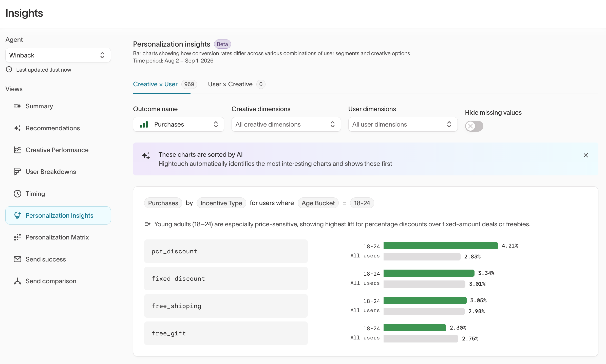Click the Send success envelope icon

pyautogui.click(x=17, y=259)
